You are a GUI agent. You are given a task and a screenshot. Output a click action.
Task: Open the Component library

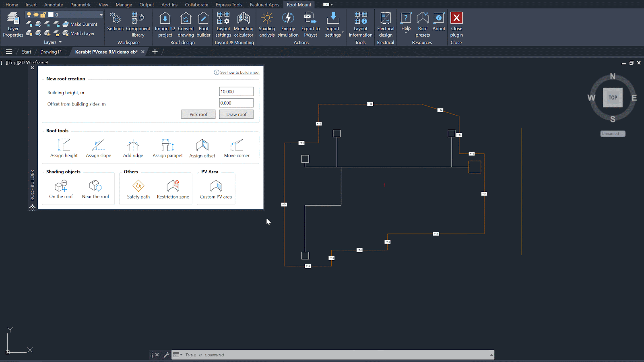pyautogui.click(x=138, y=25)
